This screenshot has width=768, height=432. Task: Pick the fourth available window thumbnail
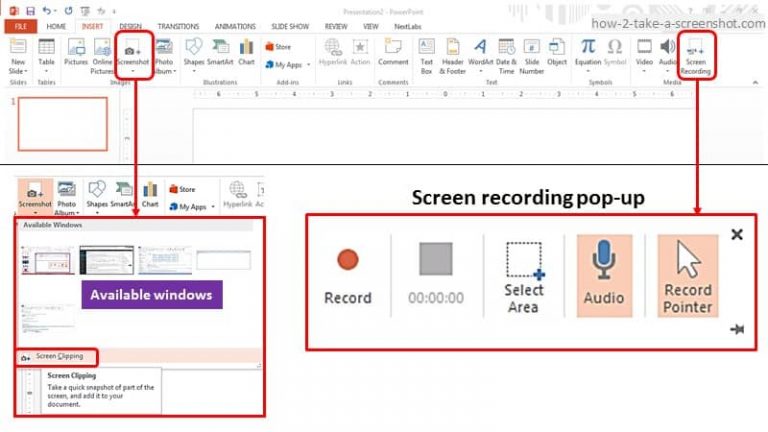coord(223,260)
